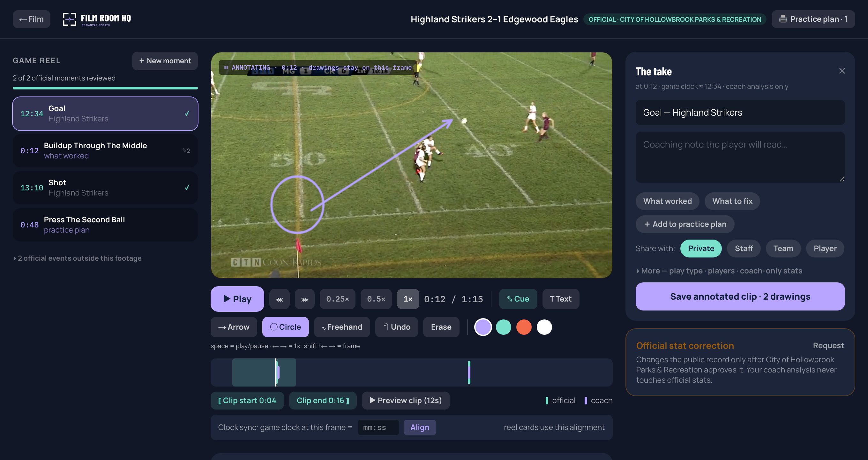The height and width of the screenshot is (460, 868).
Task: Erase the drawings
Action: pyautogui.click(x=441, y=327)
